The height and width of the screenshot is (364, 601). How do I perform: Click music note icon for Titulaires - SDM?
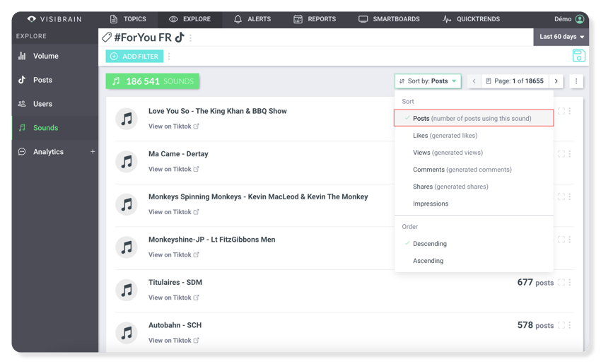pos(127,290)
